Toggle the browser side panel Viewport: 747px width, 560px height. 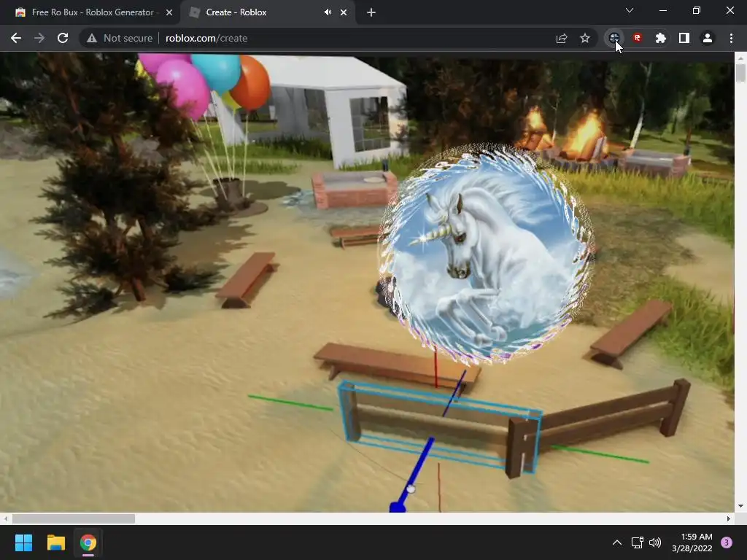point(684,38)
